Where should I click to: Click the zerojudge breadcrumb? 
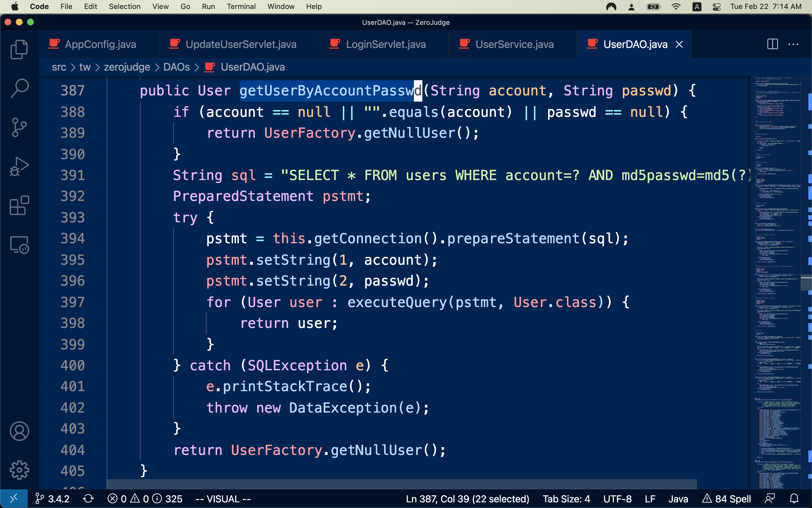tap(127, 67)
